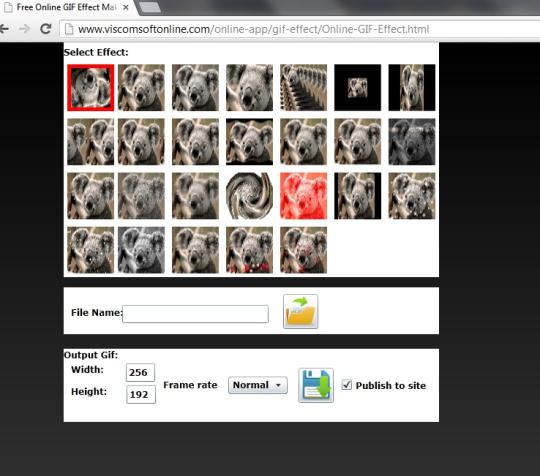Save GIF with the floppy disk icon
The image size is (540, 476).
pos(316,385)
